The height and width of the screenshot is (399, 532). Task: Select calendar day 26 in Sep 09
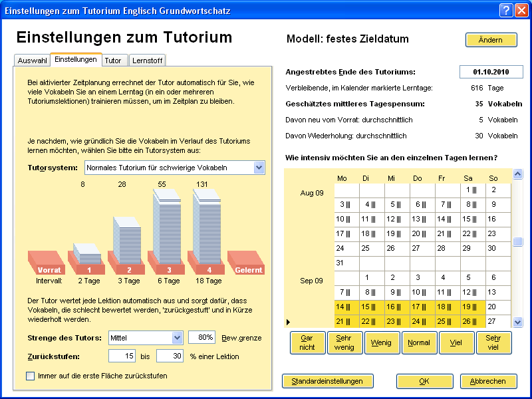(473, 321)
